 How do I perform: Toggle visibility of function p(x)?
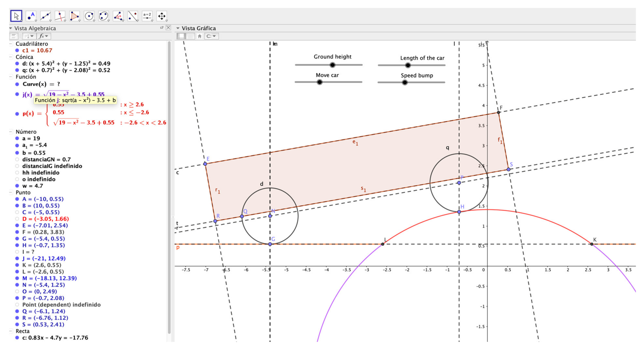(17, 114)
